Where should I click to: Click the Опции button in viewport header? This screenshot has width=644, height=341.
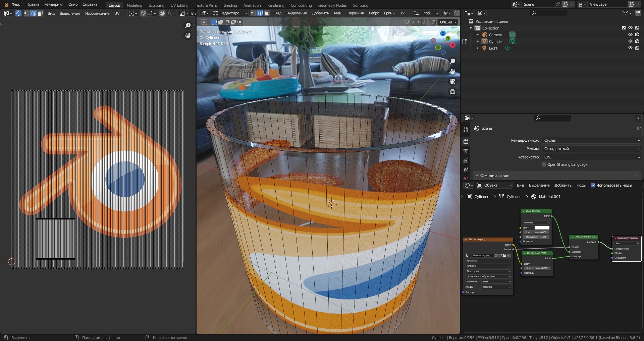[448, 22]
